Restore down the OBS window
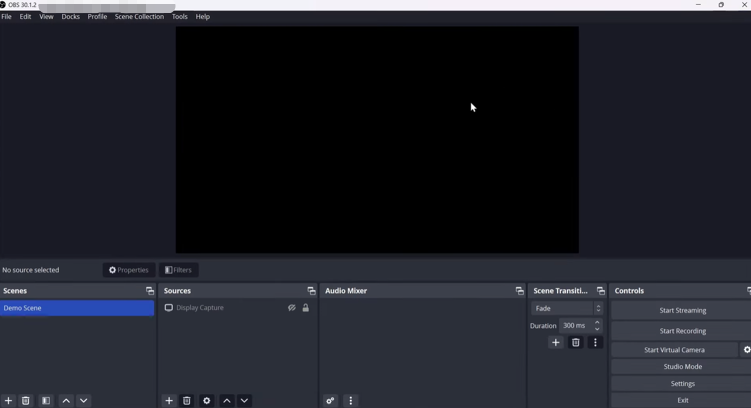The height and width of the screenshot is (408, 751). point(721,5)
